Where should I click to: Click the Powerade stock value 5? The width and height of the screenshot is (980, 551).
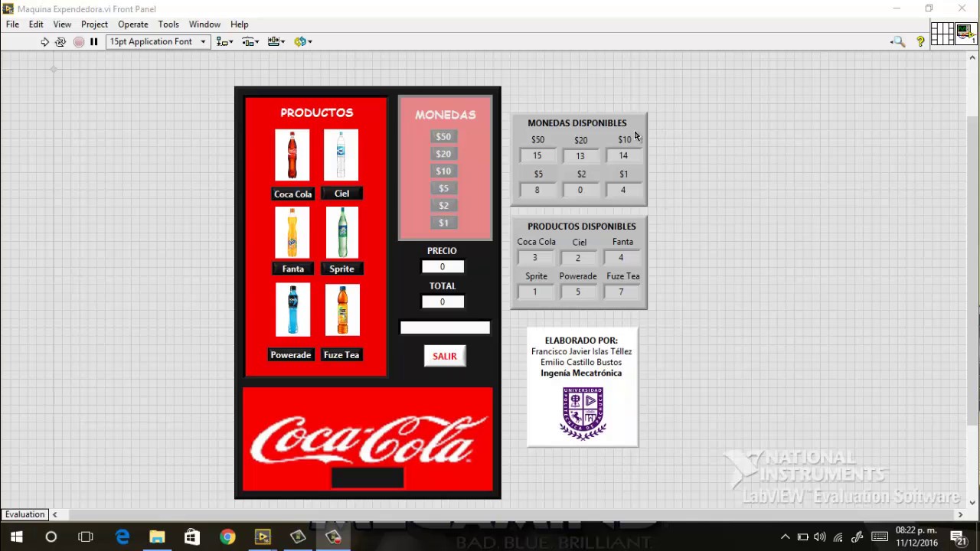pyautogui.click(x=578, y=292)
